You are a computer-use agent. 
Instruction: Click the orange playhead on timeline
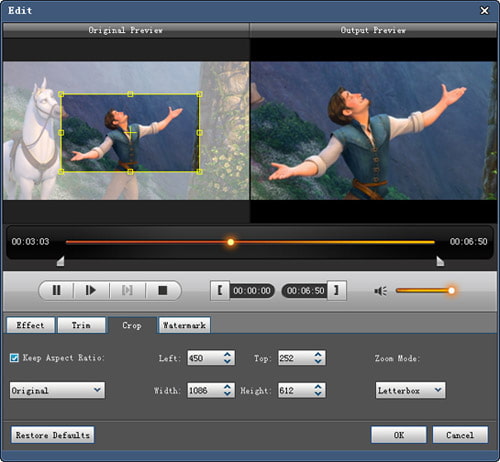pos(231,242)
